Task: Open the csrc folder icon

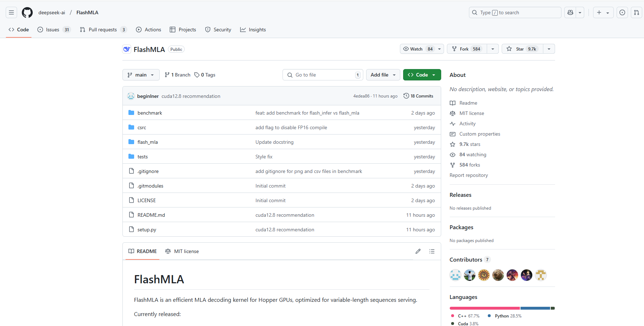Action: click(131, 127)
